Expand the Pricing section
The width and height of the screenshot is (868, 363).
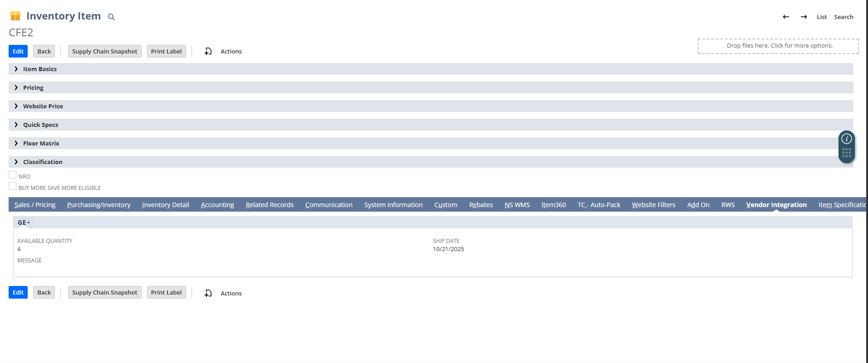point(33,87)
